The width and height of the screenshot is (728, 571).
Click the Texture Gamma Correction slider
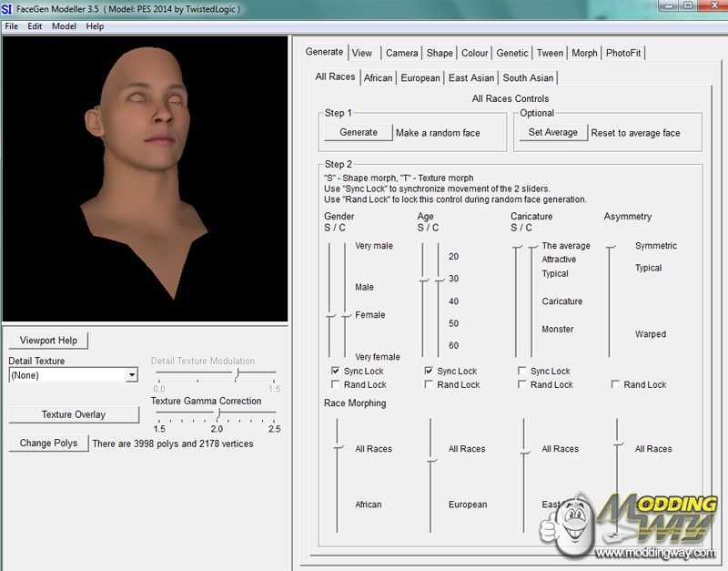pos(217,413)
